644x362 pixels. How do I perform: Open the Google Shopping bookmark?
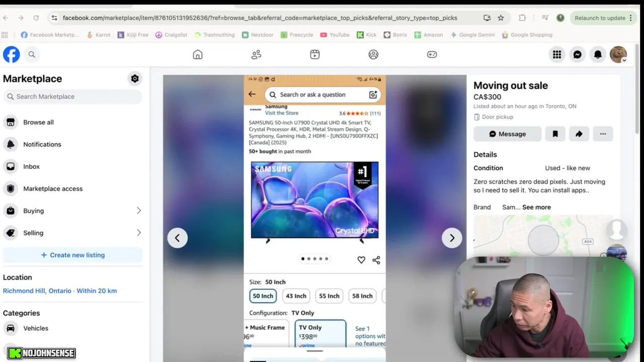pos(527,35)
